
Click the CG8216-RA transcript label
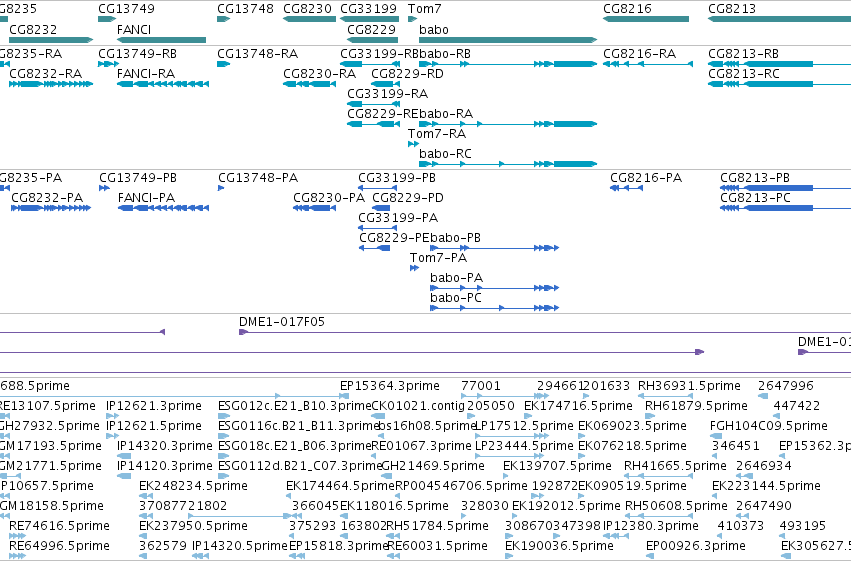(x=640, y=54)
